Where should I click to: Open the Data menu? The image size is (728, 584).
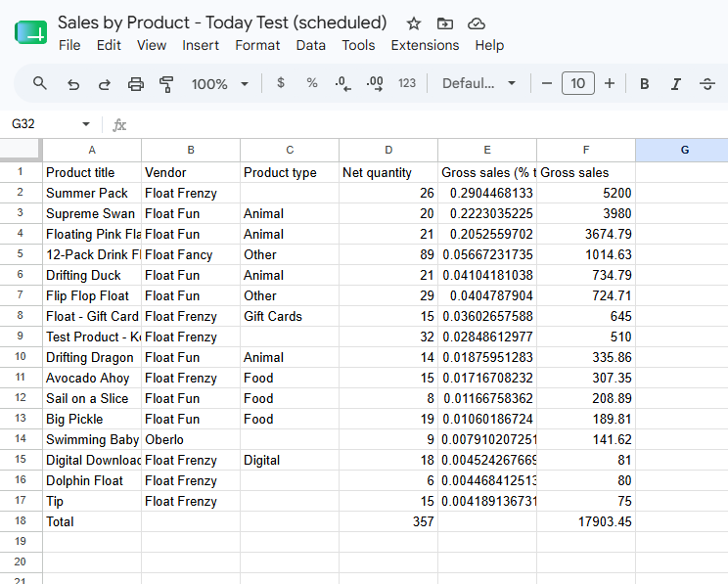[310, 45]
